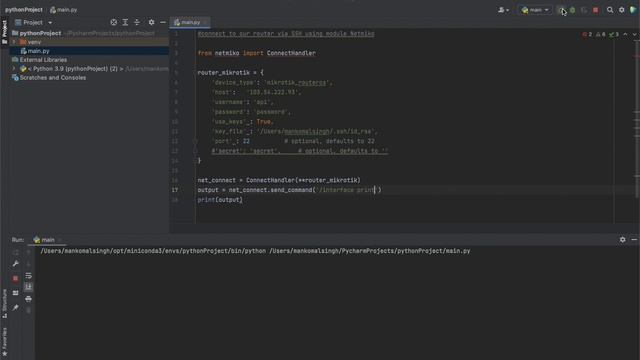The image size is (640, 360).
Task: Click main.py breadcrumb in navigation bar
Action: (64, 10)
